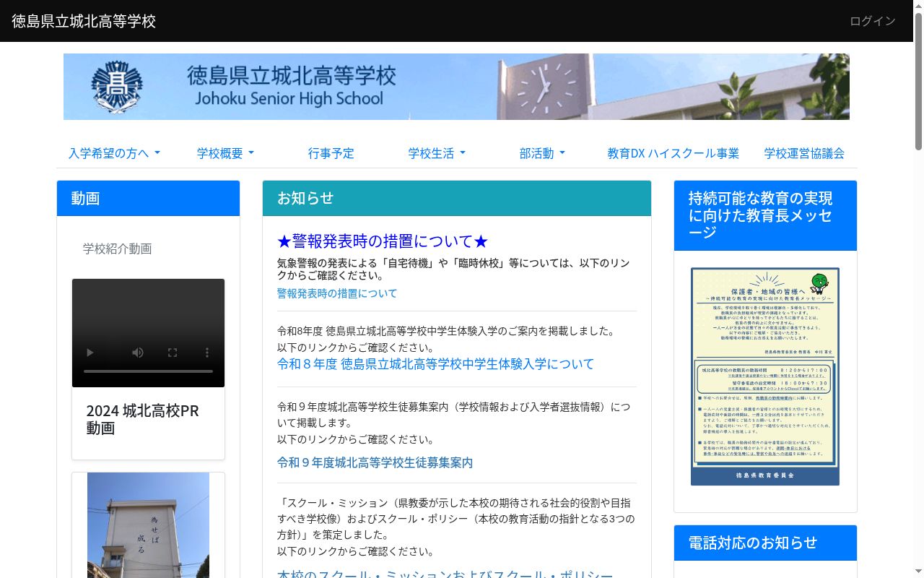Expand the 学校生活 dropdown menu
This screenshot has height=578, width=924.
pyautogui.click(x=437, y=153)
